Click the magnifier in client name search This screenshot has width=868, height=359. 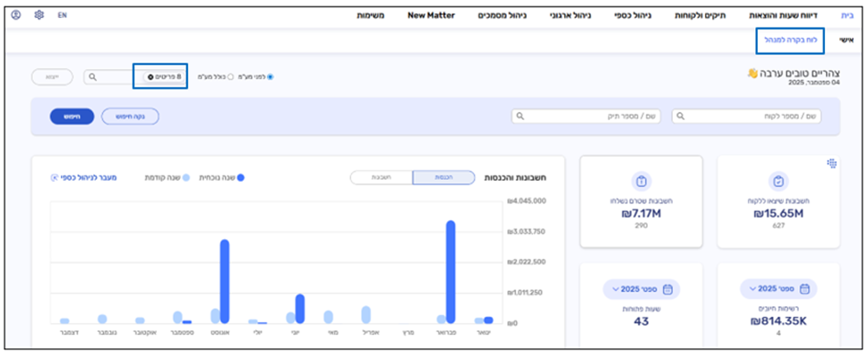681,116
